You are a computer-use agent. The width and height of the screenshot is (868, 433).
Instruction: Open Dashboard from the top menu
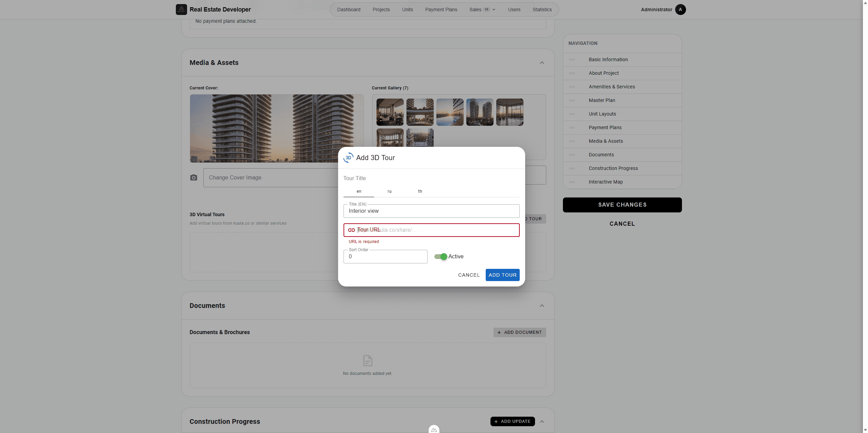click(349, 10)
